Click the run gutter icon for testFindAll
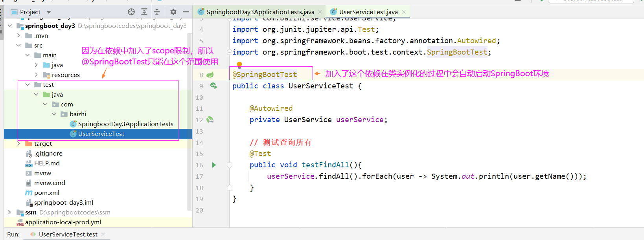The image size is (644, 240). pos(214,165)
